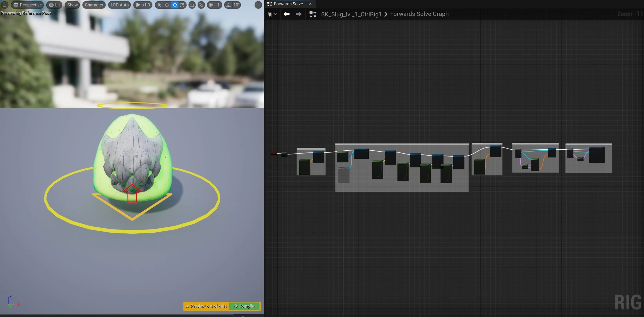Toggle rotation angle snapping
This screenshot has height=317, width=644.
pyautogui.click(x=228, y=5)
